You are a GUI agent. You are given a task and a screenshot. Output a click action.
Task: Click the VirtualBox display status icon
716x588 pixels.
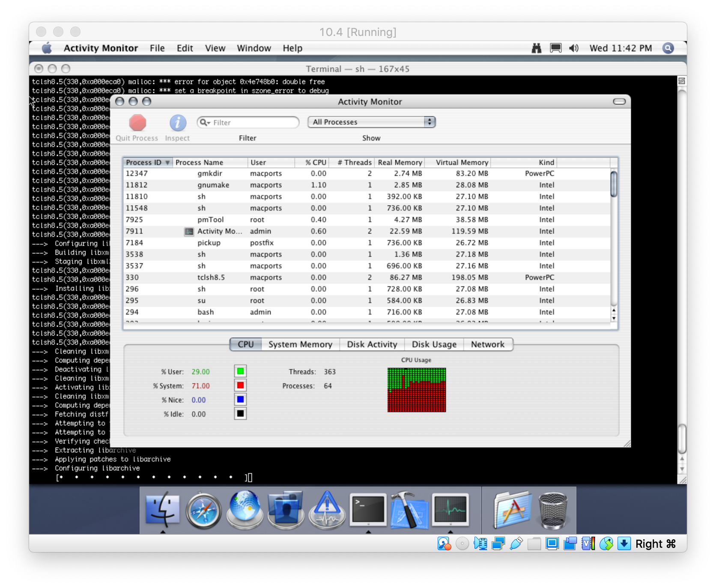pos(552,543)
